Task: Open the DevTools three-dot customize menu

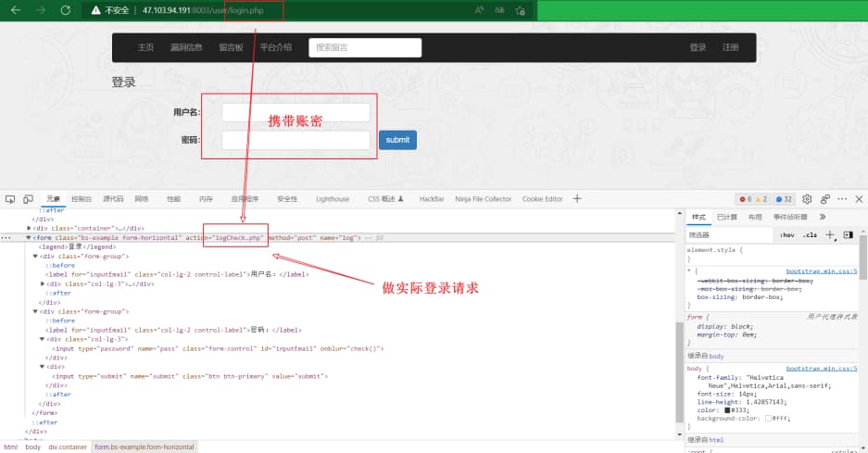Action: [842, 199]
